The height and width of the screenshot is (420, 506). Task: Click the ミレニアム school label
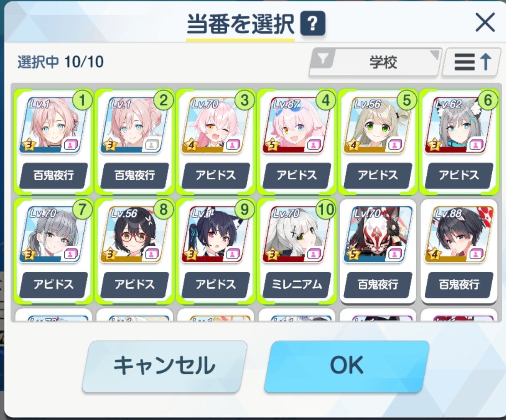pyautogui.click(x=297, y=284)
